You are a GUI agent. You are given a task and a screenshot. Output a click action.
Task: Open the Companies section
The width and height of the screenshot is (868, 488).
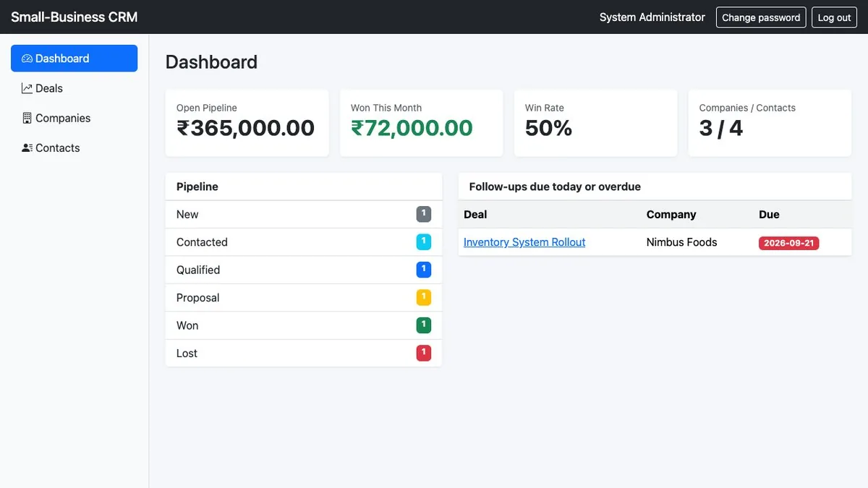[x=74, y=118]
